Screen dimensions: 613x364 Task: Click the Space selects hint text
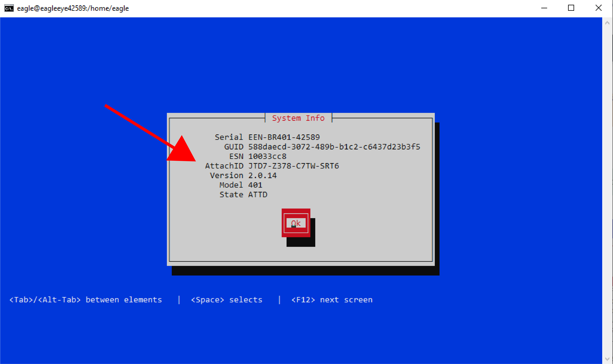click(226, 299)
